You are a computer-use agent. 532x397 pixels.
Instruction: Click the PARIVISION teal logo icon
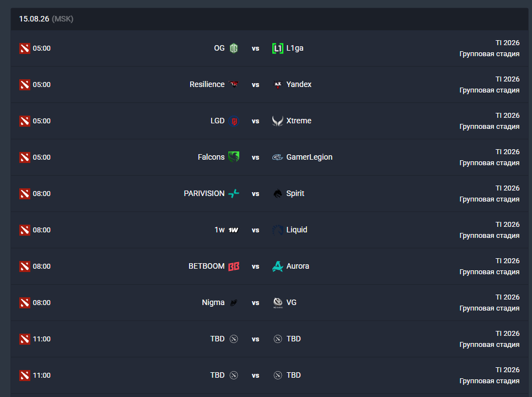(x=233, y=193)
